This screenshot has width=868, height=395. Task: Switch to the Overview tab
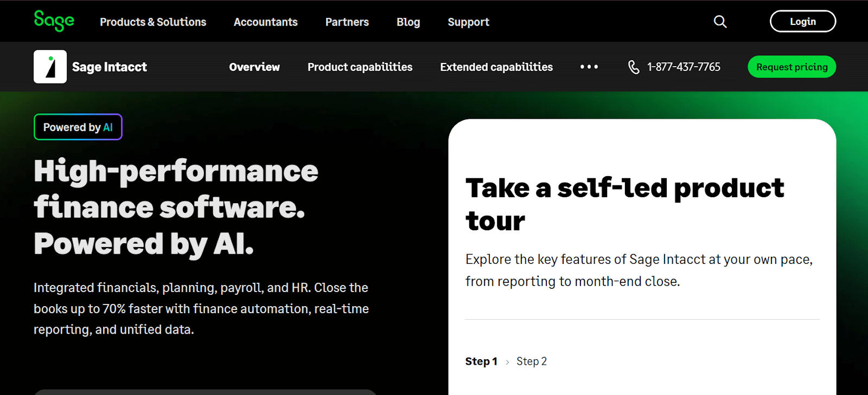point(254,67)
